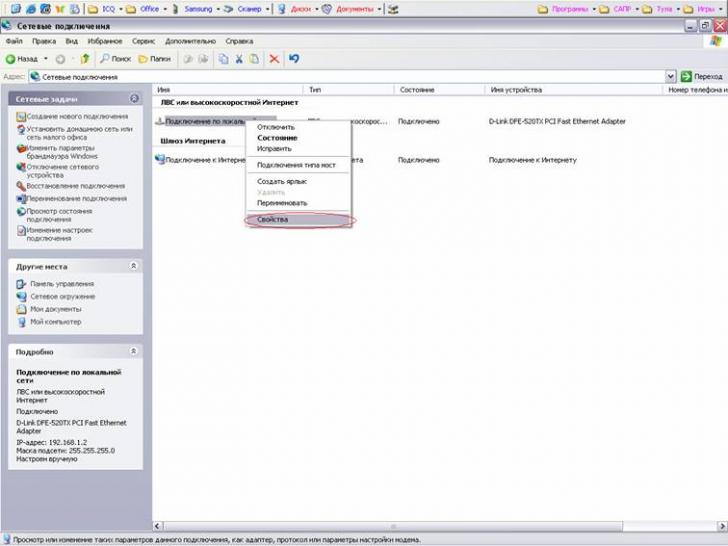Collapse the 'Подробно' details panel
Viewport: 728px width, 546px height.
(135, 352)
